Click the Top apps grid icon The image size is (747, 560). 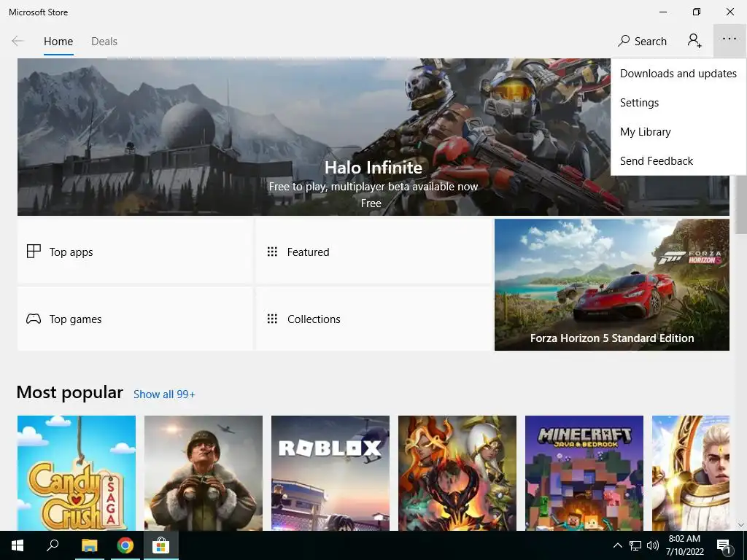(34, 252)
